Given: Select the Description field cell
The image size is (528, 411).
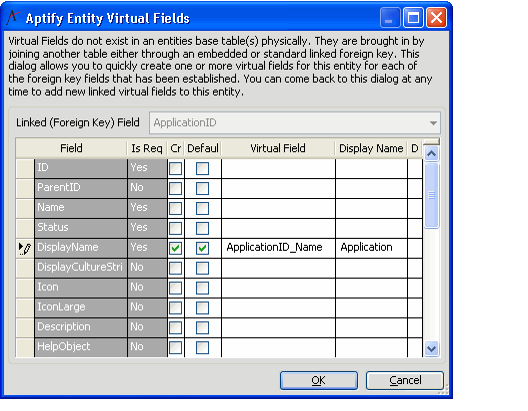Looking at the screenshot, I should pos(80,328).
